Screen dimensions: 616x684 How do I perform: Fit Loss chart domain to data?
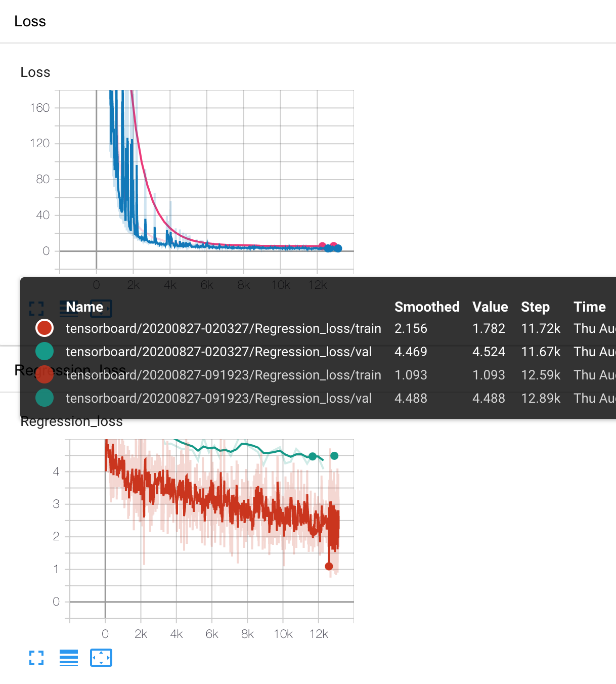tap(101, 308)
